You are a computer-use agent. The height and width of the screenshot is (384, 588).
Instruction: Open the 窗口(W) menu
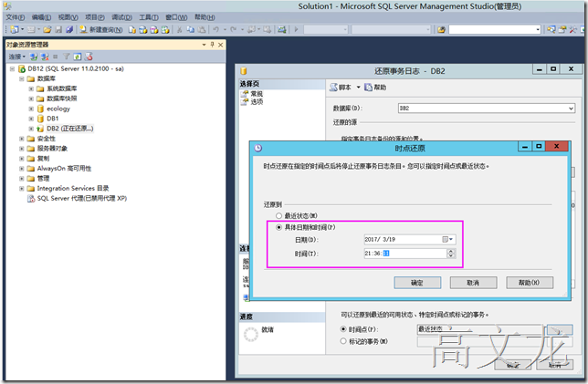pyautogui.click(x=176, y=17)
